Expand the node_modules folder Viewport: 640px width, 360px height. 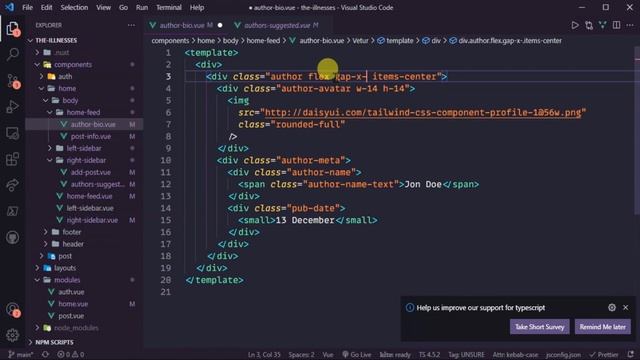tap(37, 328)
